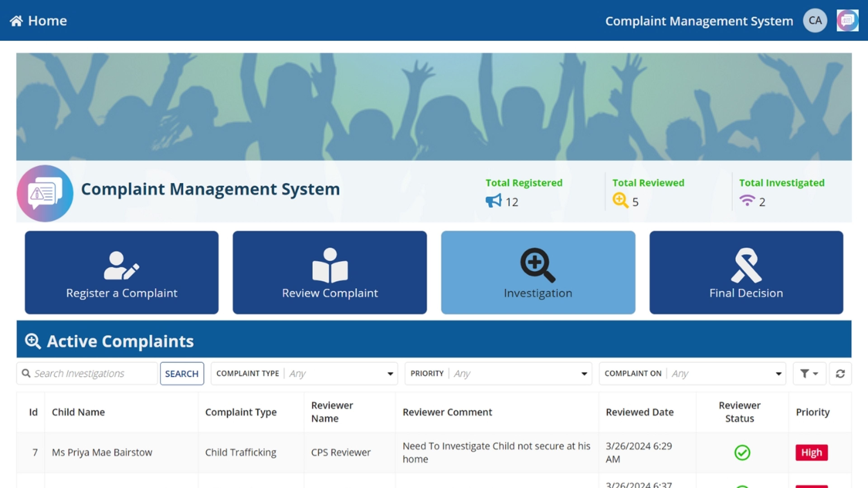868x488 pixels.
Task: Click the Review Complaint book-reader icon
Action: pos(330,265)
